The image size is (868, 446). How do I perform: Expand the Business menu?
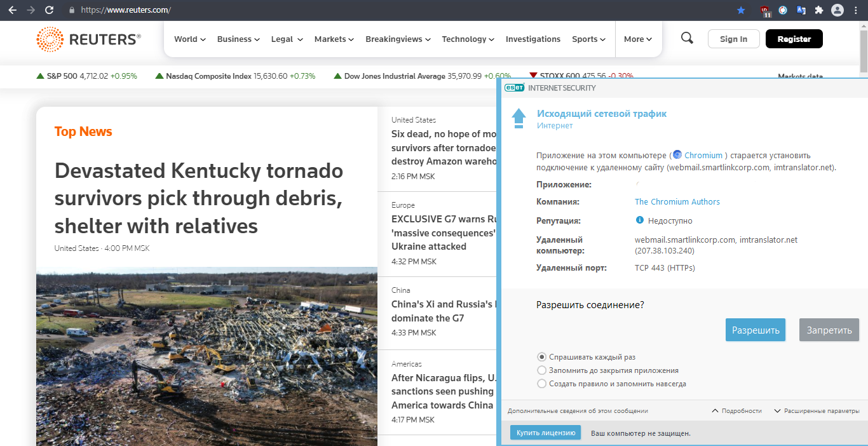pos(238,39)
